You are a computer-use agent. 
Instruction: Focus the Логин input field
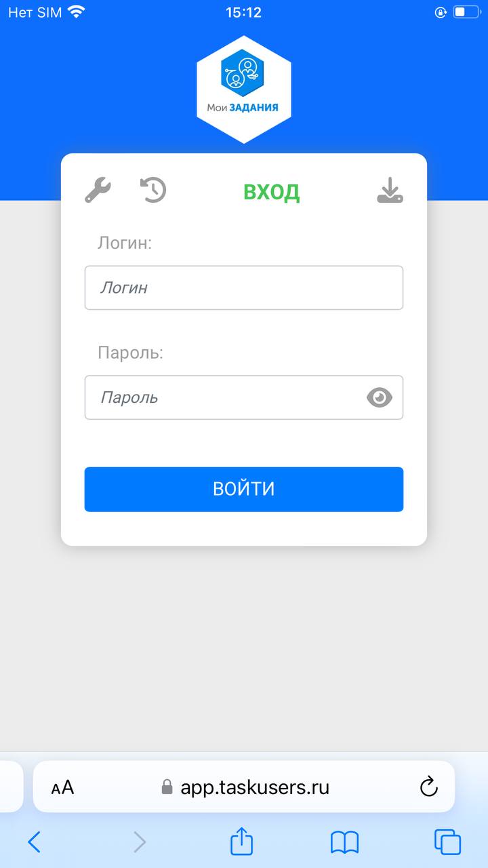coord(244,288)
